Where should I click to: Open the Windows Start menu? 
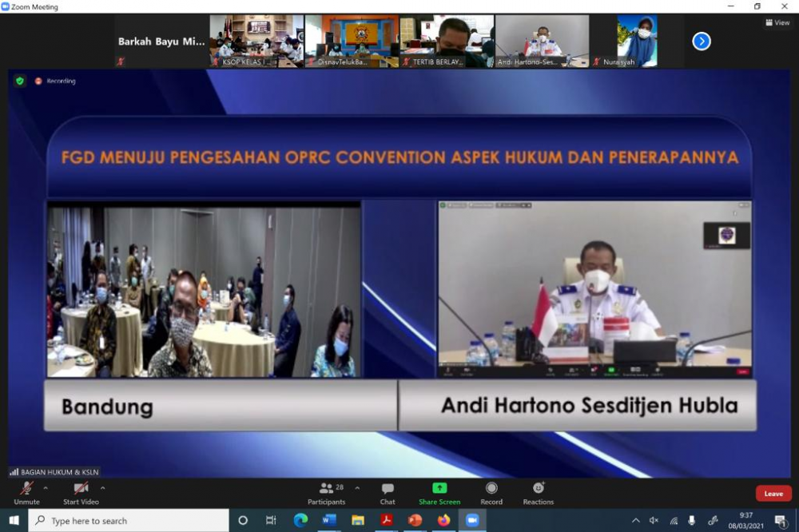click(x=14, y=520)
